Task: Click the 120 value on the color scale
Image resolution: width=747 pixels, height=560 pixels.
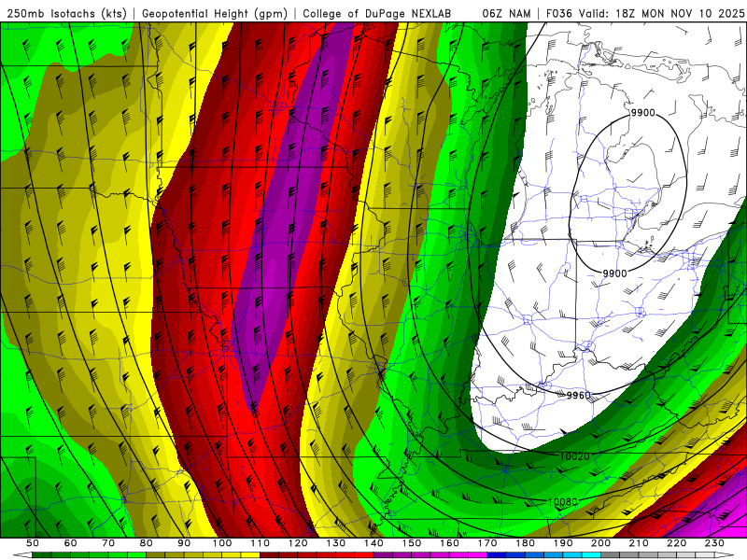Action: [x=298, y=543]
